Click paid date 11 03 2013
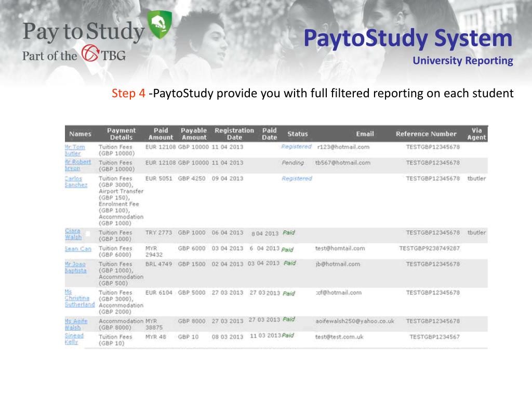 [265, 336]
